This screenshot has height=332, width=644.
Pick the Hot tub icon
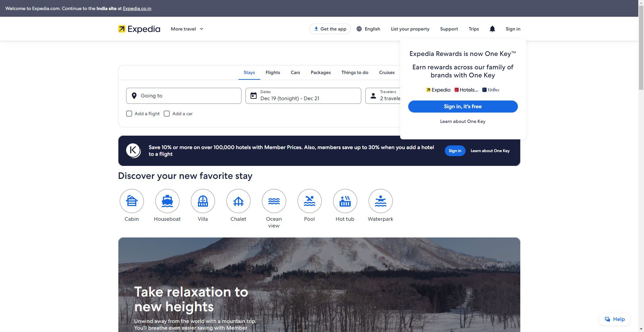(345, 201)
